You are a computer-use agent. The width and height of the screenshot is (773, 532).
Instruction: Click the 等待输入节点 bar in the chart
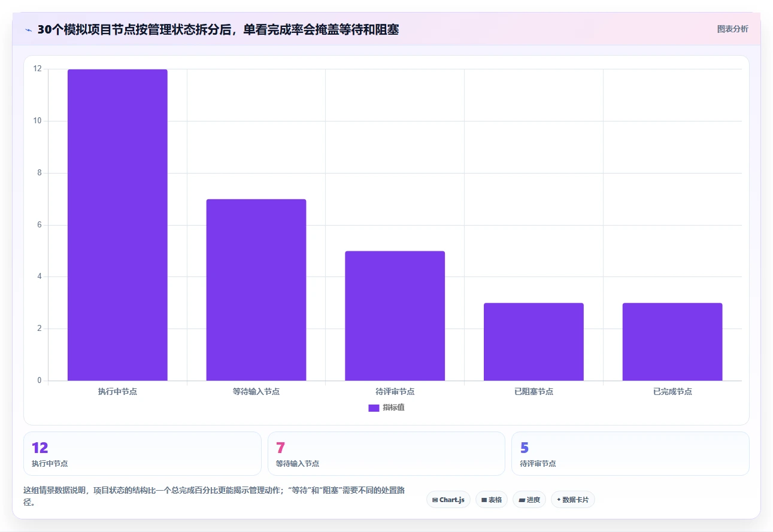[x=256, y=290]
